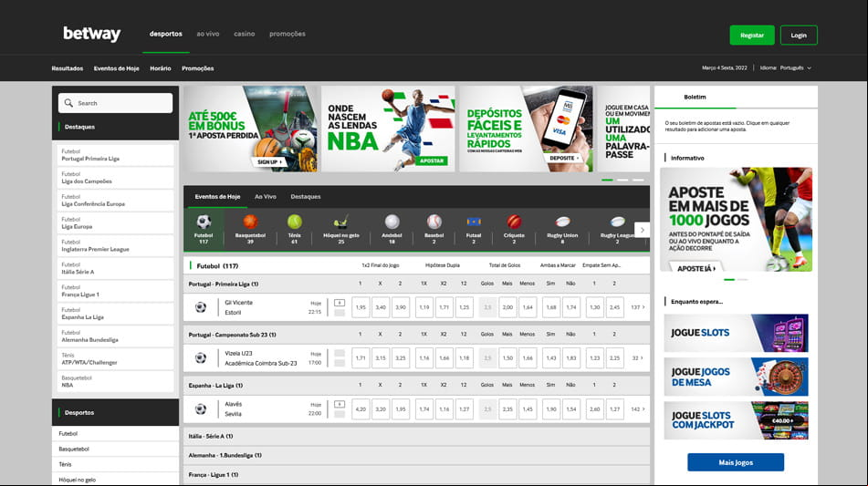Image resolution: width=868 pixels, height=486 pixels.
Task: Select Portugal Primeira Liga in Destaques
Action: pos(115,155)
